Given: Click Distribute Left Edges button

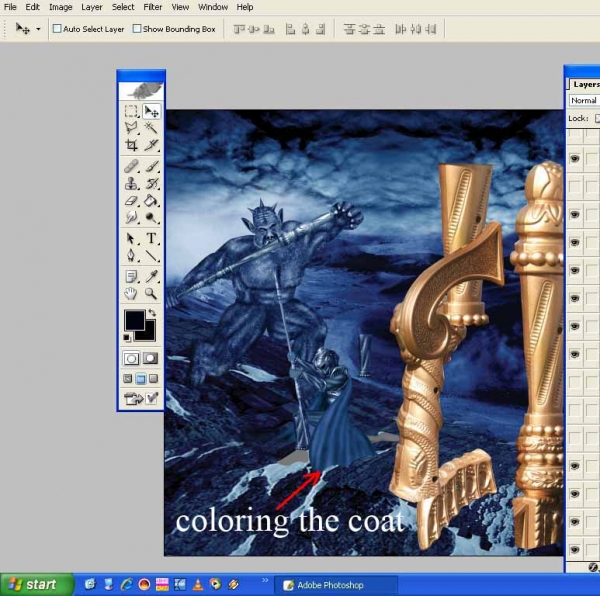Looking at the screenshot, I should pos(401,29).
